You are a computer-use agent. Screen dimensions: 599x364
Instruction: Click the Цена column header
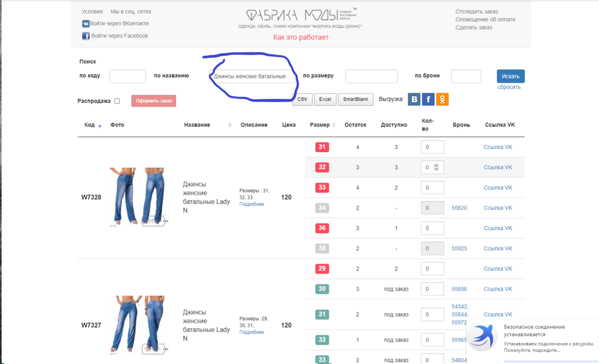click(289, 125)
